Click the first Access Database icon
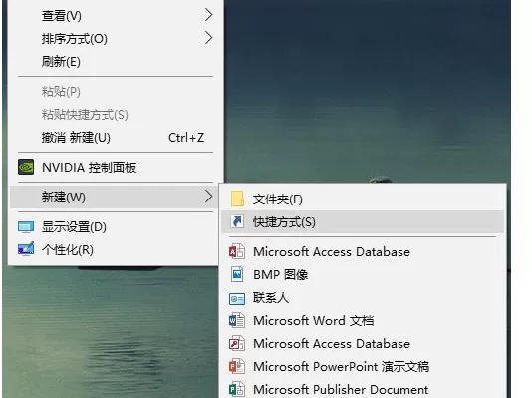The height and width of the screenshot is (398, 532). click(237, 251)
